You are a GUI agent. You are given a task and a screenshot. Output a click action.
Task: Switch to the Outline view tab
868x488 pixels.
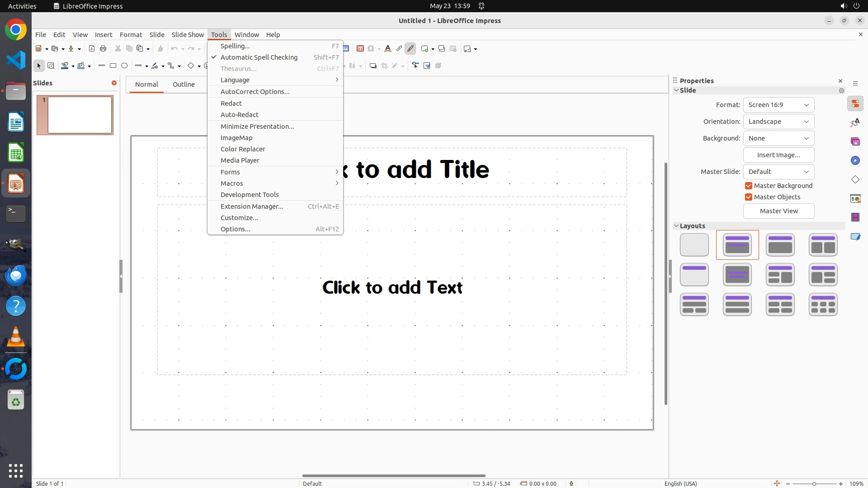[x=184, y=84]
